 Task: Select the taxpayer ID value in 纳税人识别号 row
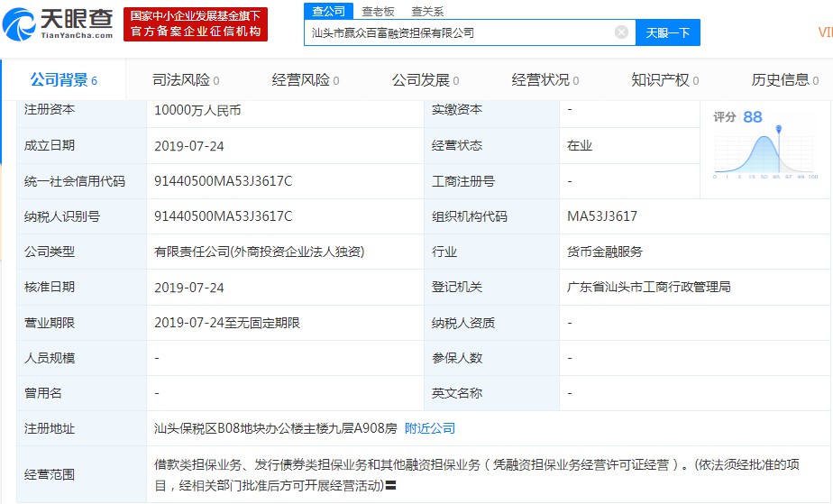224,216
